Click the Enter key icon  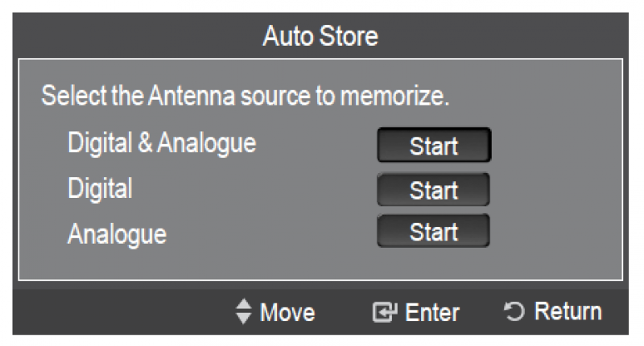pyautogui.click(x=385, y=312)
